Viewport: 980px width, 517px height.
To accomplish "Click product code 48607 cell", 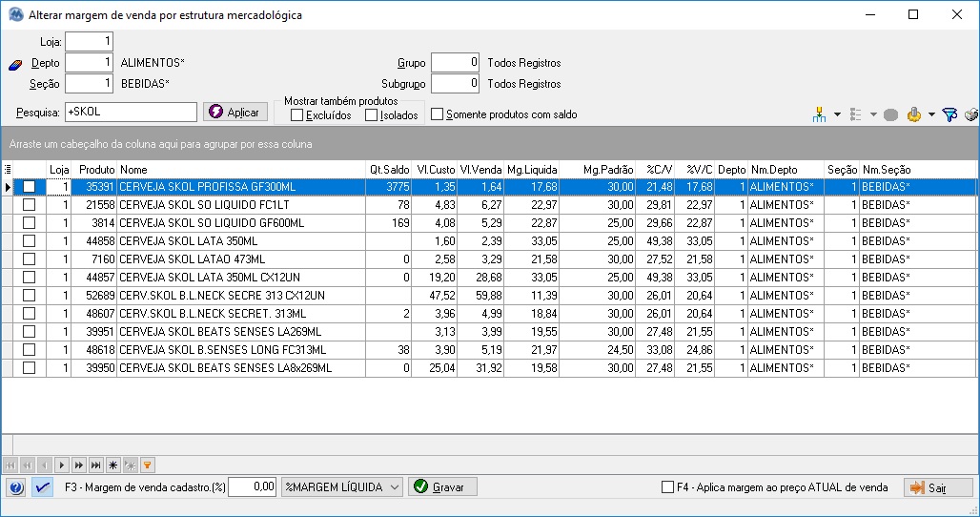I will pyautogui.click(x=94, y=313).
